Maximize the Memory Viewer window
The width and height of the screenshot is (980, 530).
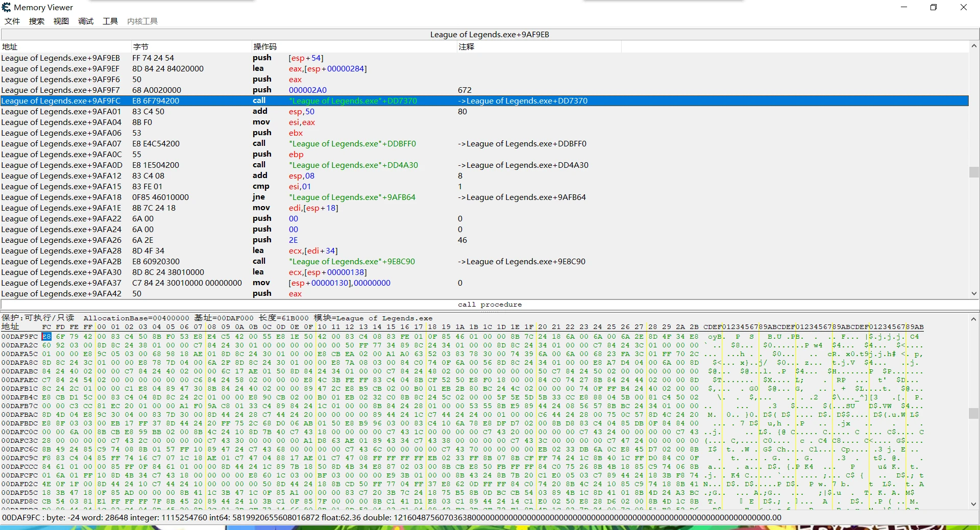(x=934, y=7)
